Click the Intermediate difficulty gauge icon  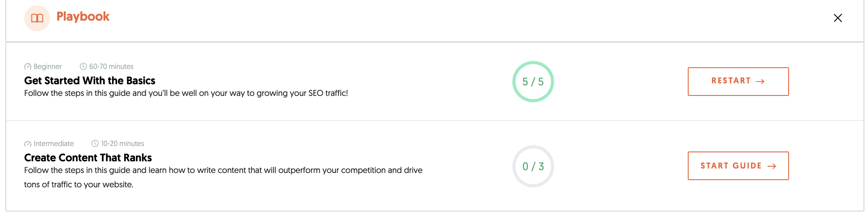(28, 144)
